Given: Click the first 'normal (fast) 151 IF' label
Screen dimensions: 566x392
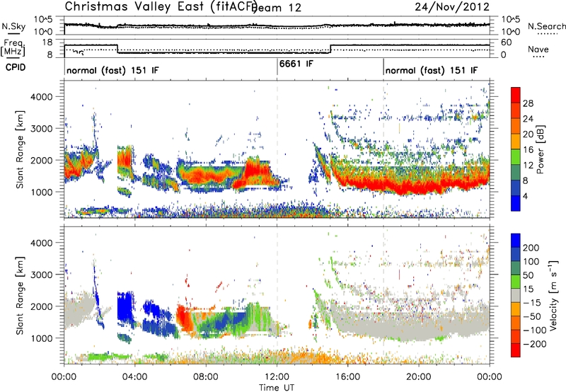Looking at the screenshot, I should point(112,71).
